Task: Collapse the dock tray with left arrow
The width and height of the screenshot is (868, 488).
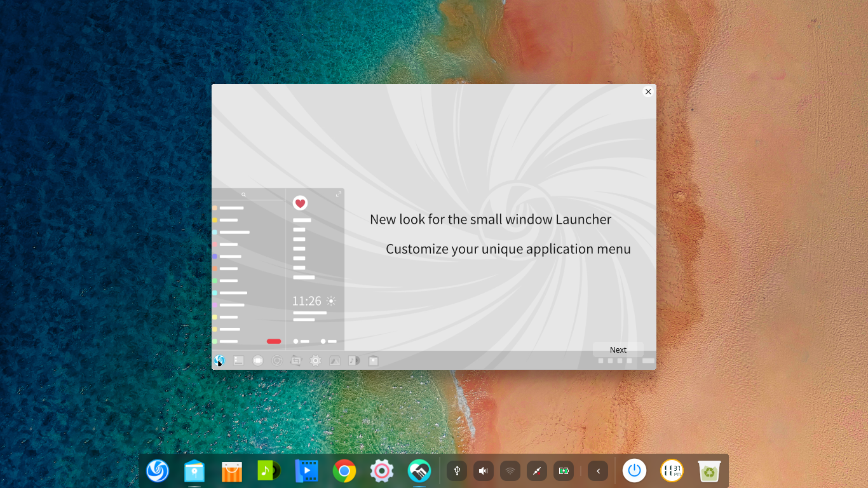Action: 598,471
